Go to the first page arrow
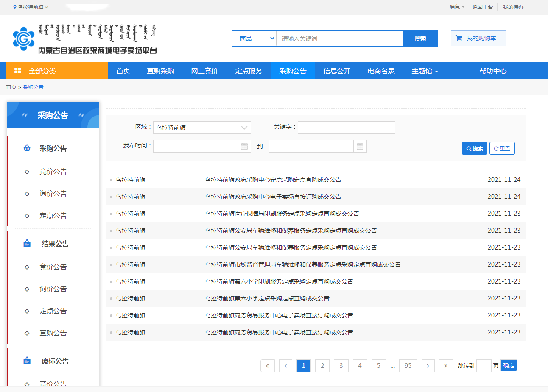548x392 pixels. (x=268, y=366)
